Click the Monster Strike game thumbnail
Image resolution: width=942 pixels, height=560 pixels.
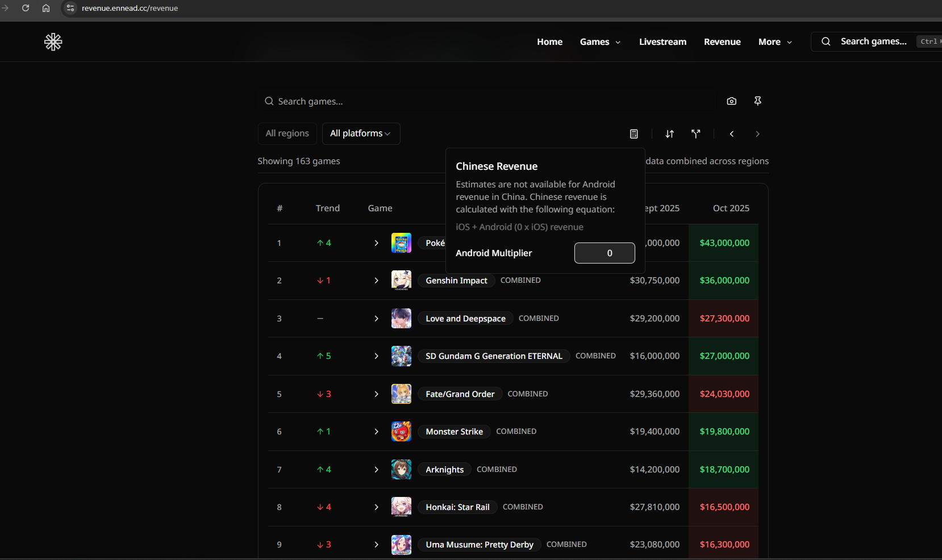(x=401, y=432)
